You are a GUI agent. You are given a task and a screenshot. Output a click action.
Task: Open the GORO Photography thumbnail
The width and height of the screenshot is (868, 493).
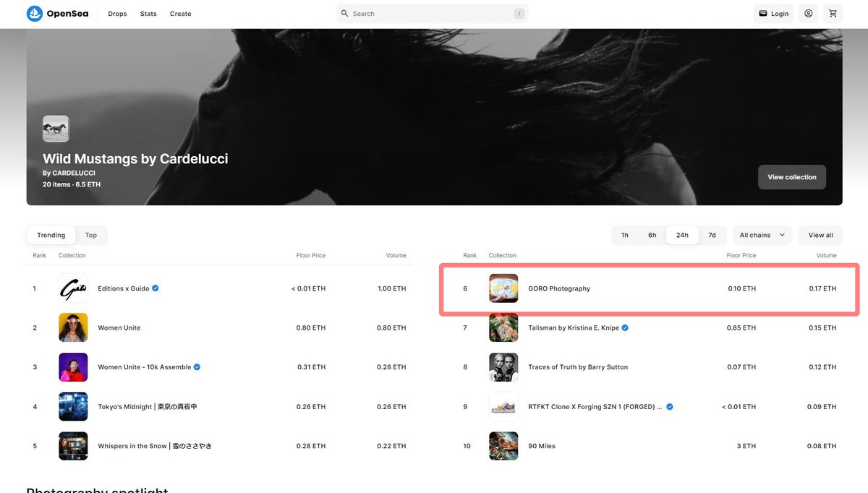pos(503,288)
